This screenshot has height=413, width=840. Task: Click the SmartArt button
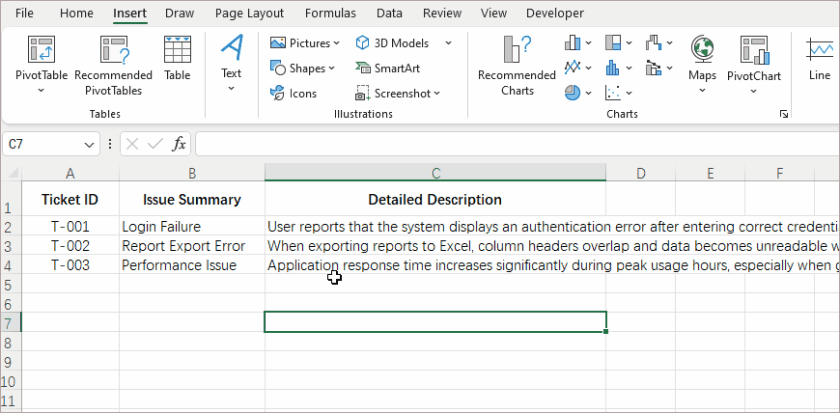point(388,68)
